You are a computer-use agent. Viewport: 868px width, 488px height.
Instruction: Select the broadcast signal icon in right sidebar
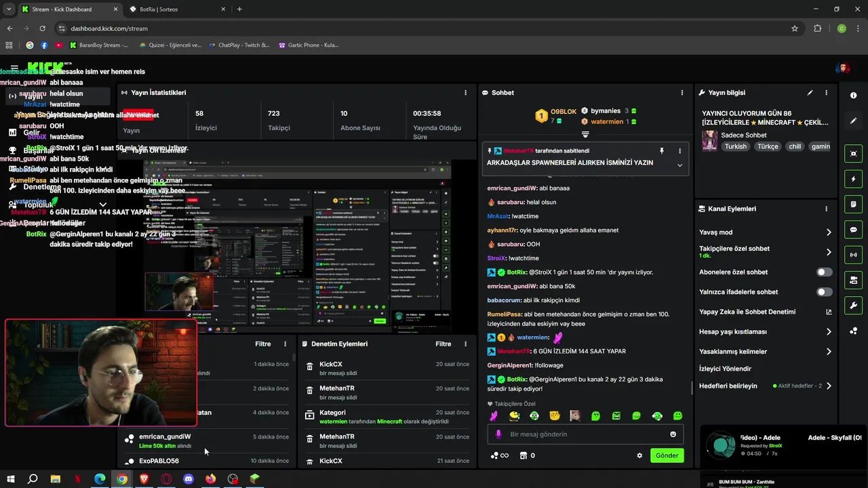853,255
